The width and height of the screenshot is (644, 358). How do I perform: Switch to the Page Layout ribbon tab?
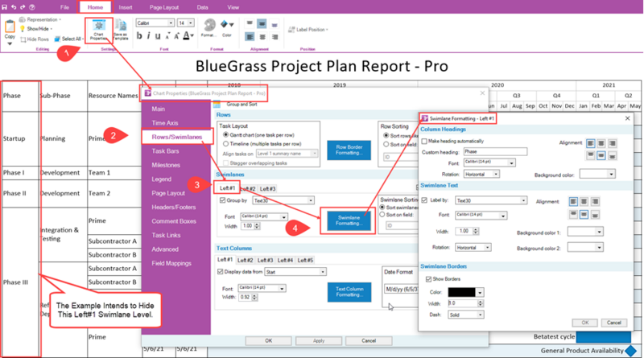click(164, 7)
